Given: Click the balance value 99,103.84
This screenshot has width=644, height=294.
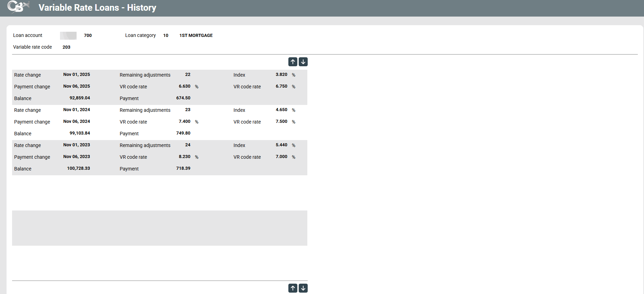Looking at the screenshot, I should (x=80, y=133).
